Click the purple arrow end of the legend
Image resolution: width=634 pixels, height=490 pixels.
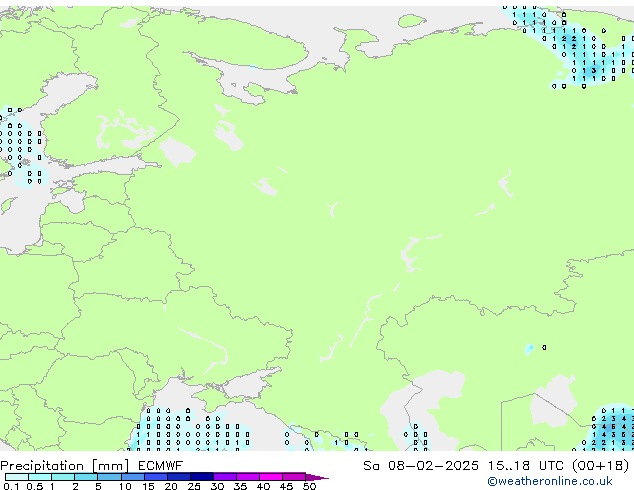coord(317,478)
